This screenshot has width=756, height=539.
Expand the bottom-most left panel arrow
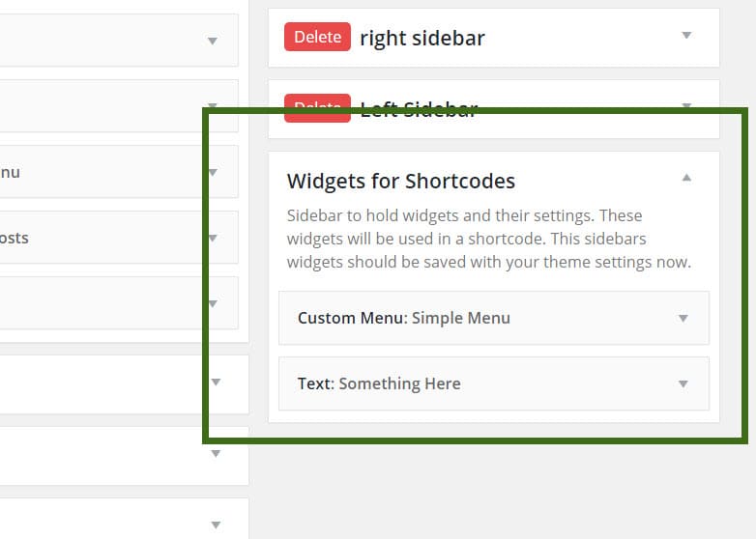pos(216,525)
